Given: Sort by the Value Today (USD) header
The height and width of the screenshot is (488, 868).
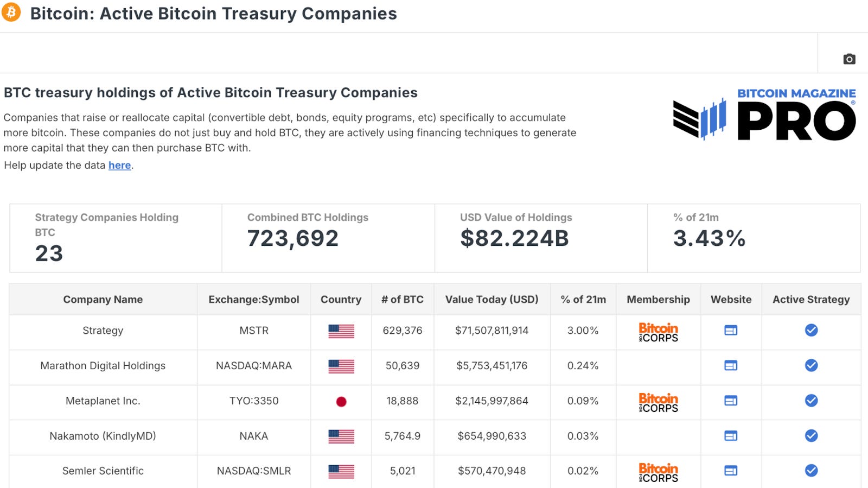Looking at the screenshot, I should click(x=491, y=299).
